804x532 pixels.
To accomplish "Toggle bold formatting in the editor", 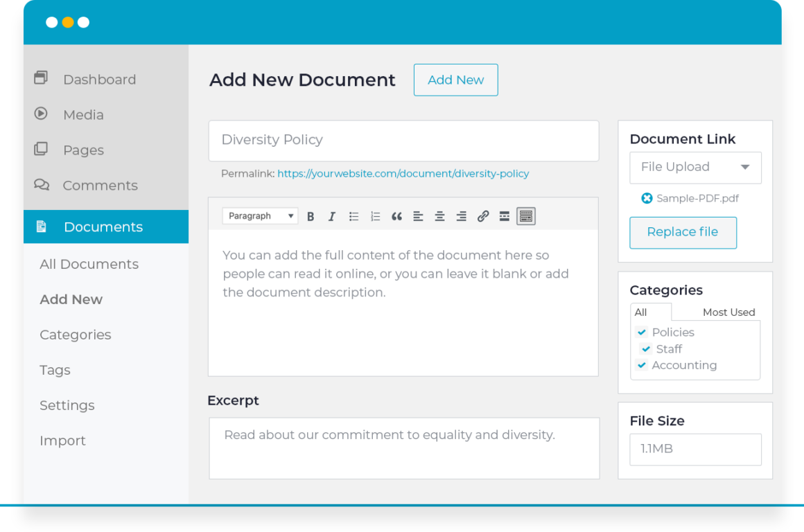I will [x=311, y=216].
